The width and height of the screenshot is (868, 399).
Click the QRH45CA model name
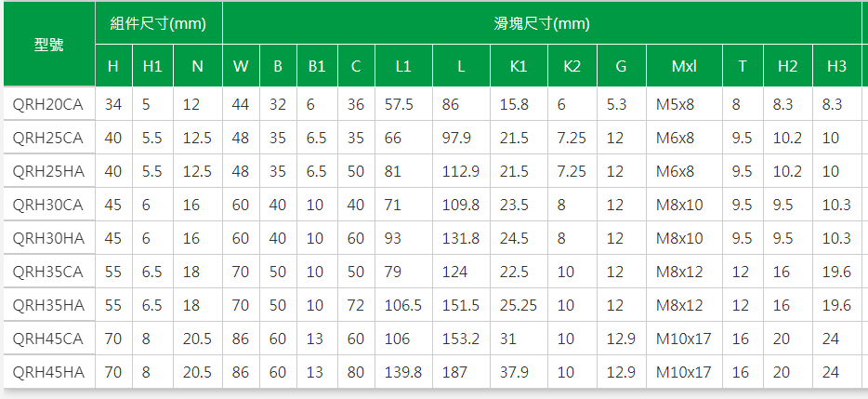(48, 339)
